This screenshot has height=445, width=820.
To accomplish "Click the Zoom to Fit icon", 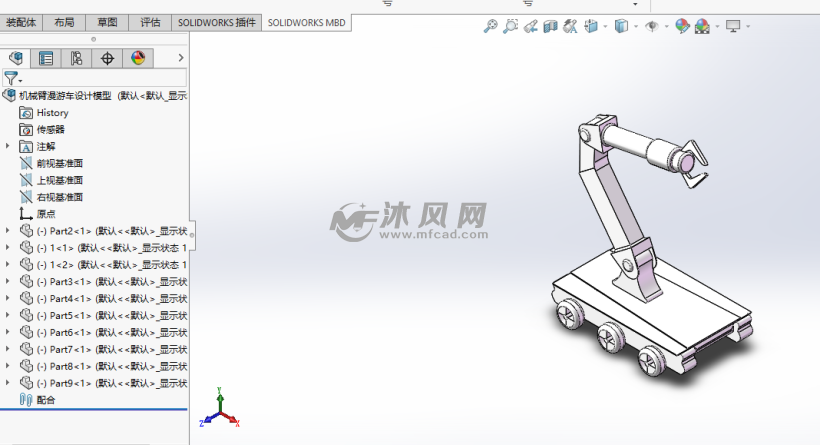I will click(490, 27).
